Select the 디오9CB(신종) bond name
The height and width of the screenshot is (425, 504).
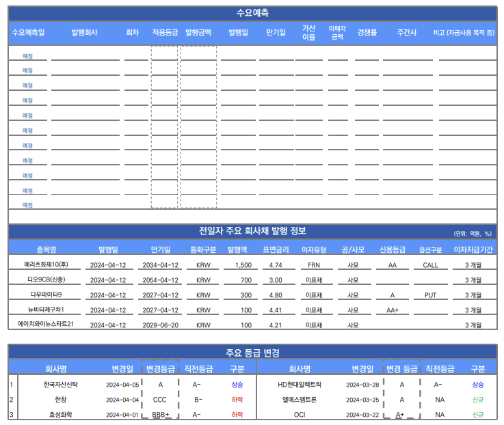point(46,279)
